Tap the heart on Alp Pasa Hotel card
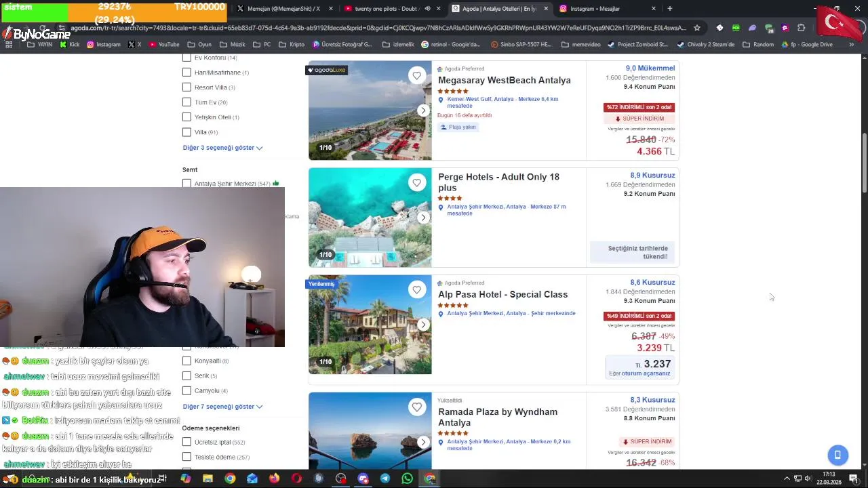This screenshot has width=868, height=488. pyautogui.click(x=417, y=290)
